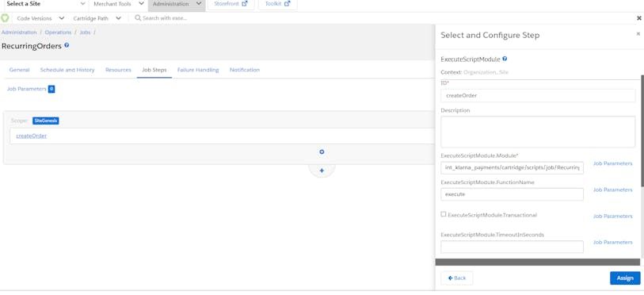Viewport: 644px width, 295px height.
Task: Click the large round plus button below scope
Action: (x=322, y=170)
